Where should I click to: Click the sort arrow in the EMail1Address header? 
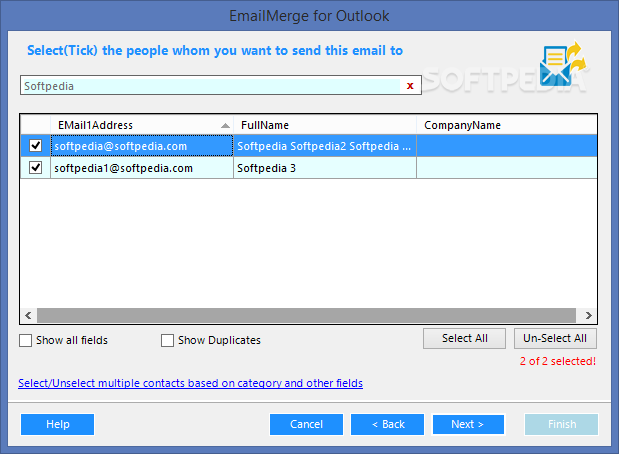225,126
